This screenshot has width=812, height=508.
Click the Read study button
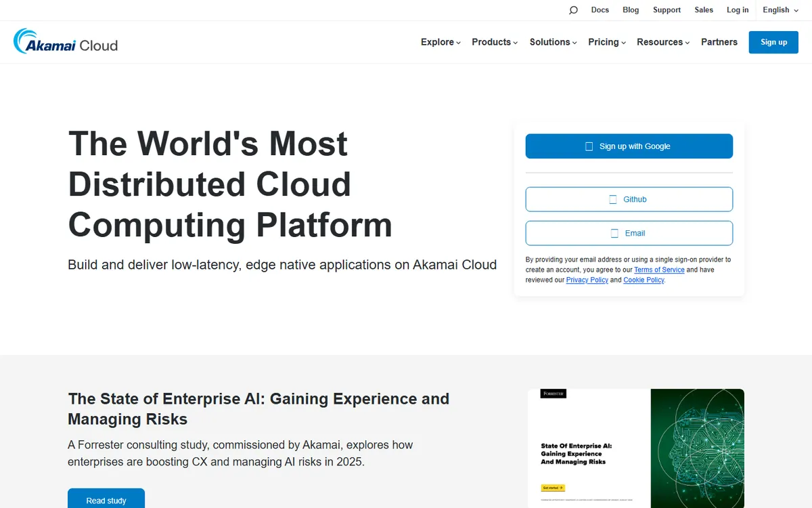pos(106,500)
